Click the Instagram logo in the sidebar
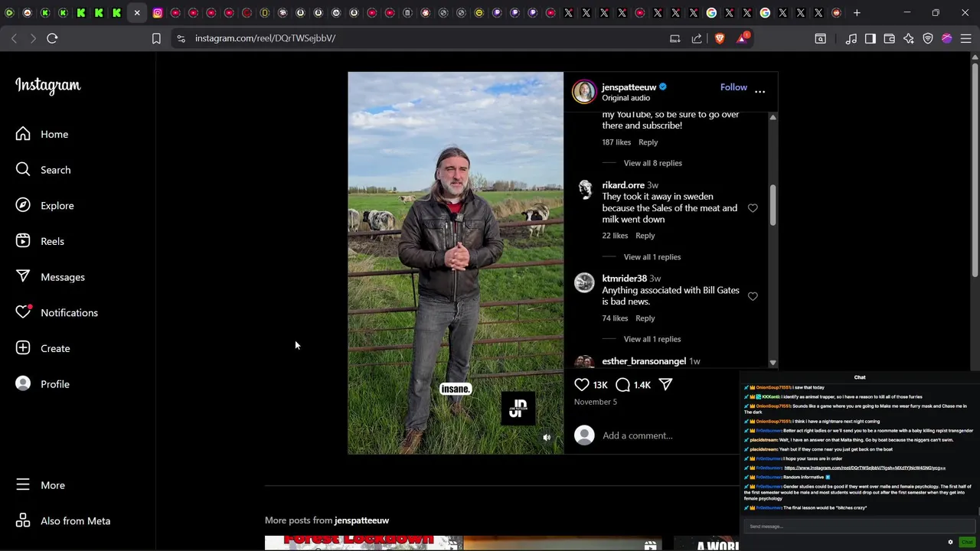This screenshot has height=551, width=980. pyautogui.click(x=47, y=86)
